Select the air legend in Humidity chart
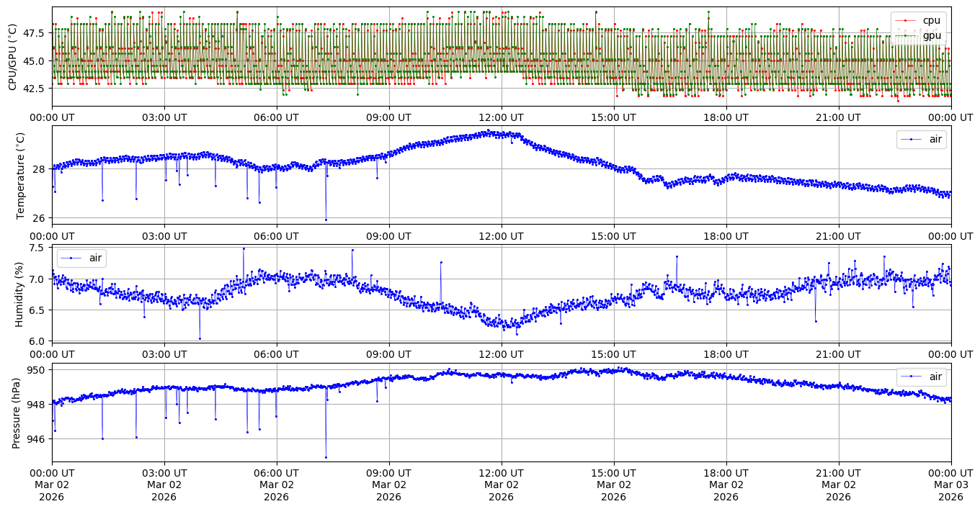This screenshot has height=509, width=980. (x=71, y=258)
